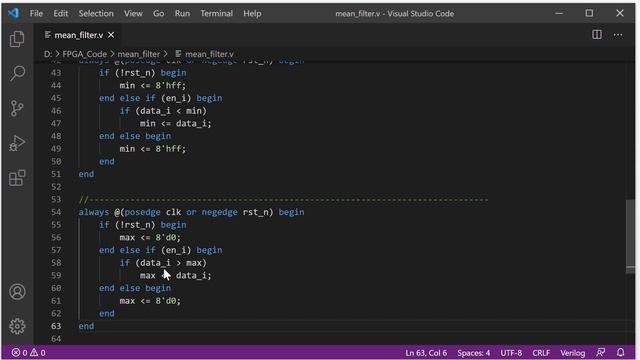Click the dashed comment on line 53
640x360 pixels.
click(283, 199)
